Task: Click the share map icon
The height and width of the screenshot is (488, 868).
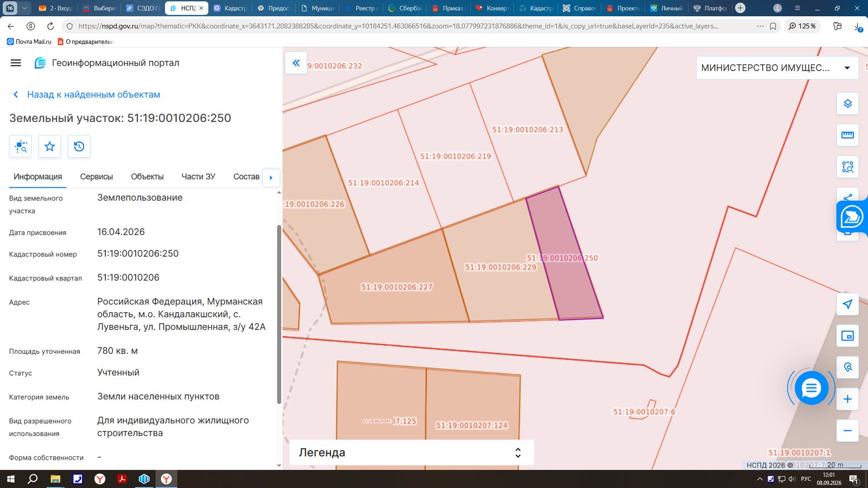Action: 848,197
